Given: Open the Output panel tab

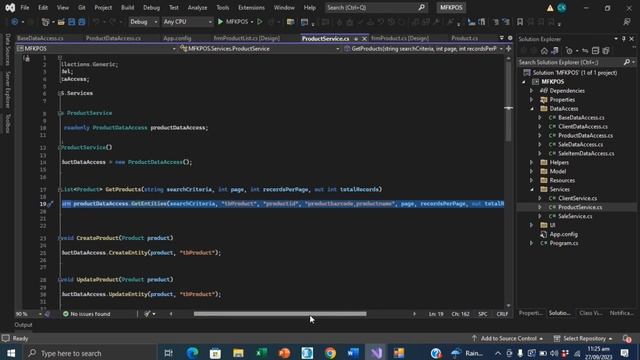Looking at the screenshot, I should tap(23, 325).
